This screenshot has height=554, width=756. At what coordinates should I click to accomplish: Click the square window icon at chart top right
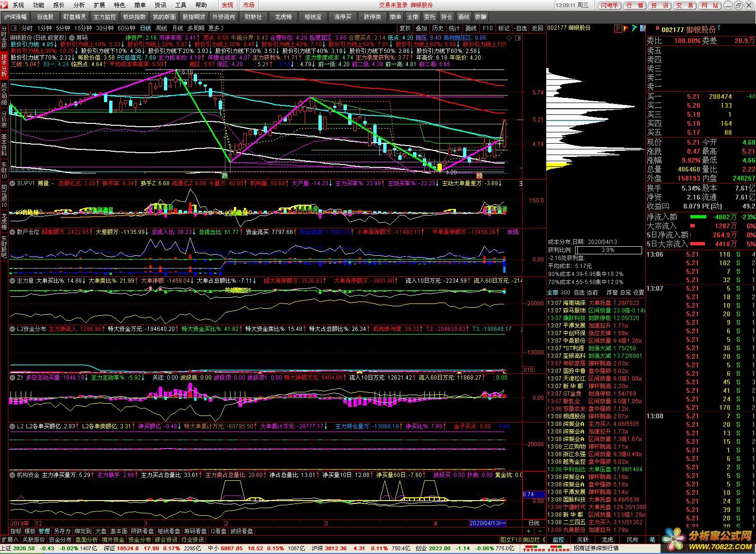tap(518, 38)
